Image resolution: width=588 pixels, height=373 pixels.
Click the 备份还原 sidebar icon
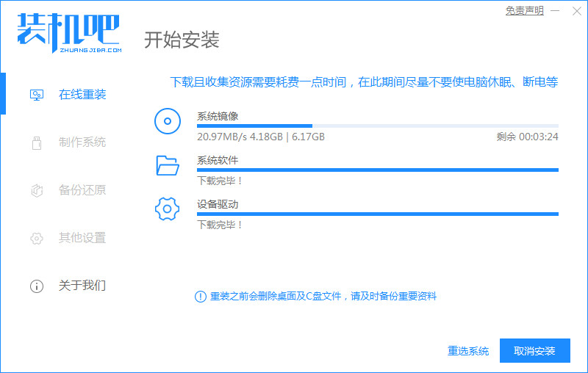click(x=36, y=190)
